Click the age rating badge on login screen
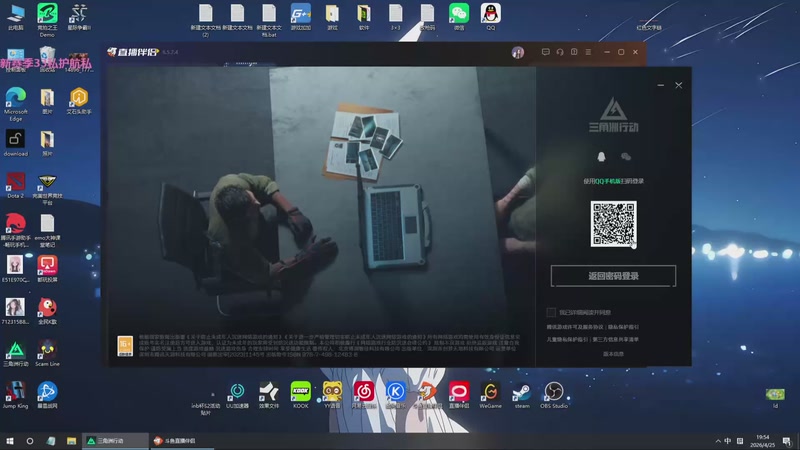 pos(125,346)
